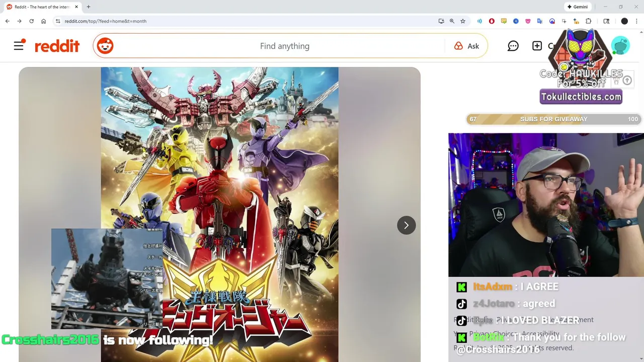Click 'I LOVED BLAZER' chat message
This screenshot has height=362, width=644.
(518, 320)
